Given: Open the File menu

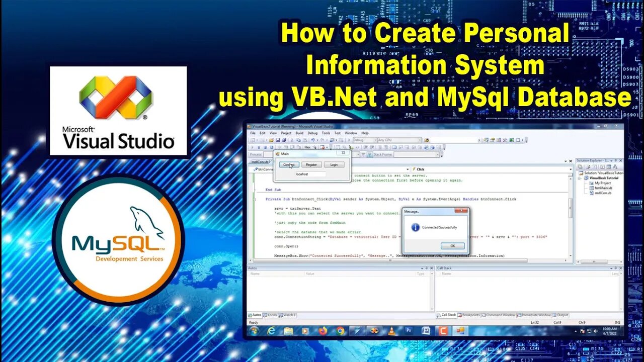Looking at the screenshot, I should [253, 133].
